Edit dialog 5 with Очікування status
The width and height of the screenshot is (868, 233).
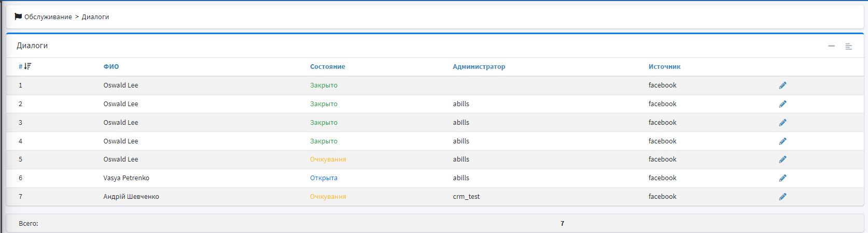coord(782,159)
